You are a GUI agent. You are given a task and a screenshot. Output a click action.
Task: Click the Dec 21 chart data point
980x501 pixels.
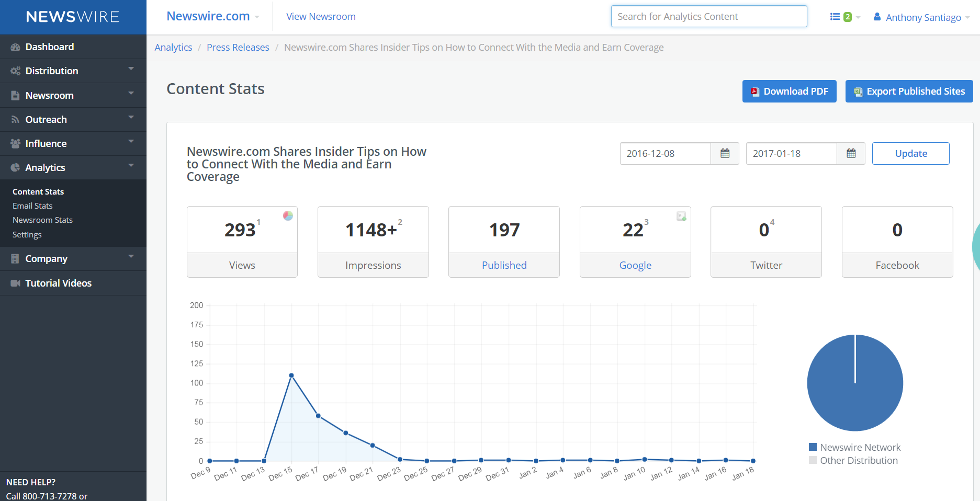click(373, 446)
